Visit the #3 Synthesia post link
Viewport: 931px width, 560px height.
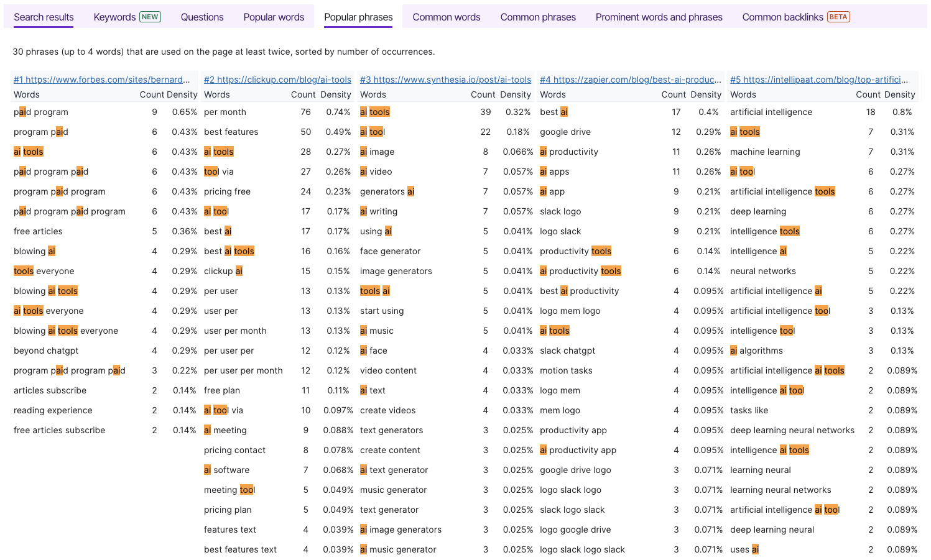point(445,80)
